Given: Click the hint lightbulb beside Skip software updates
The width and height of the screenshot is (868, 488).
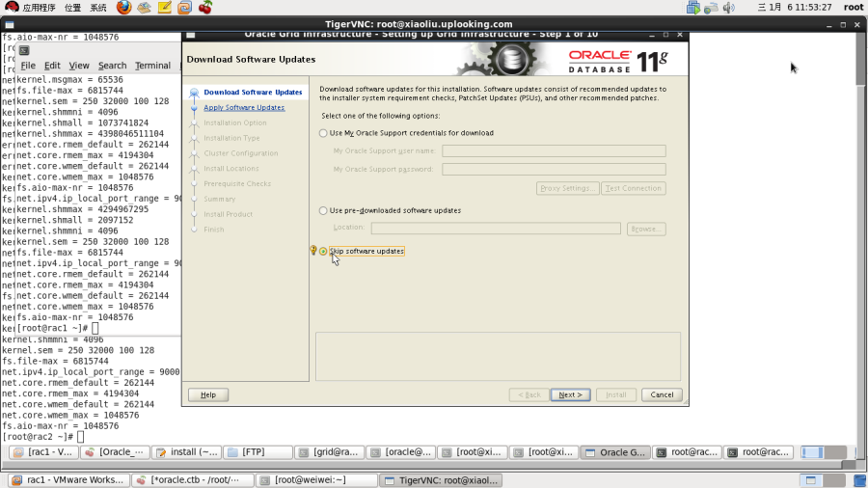Looking at the screenshot, I should [x=313, y=251].
